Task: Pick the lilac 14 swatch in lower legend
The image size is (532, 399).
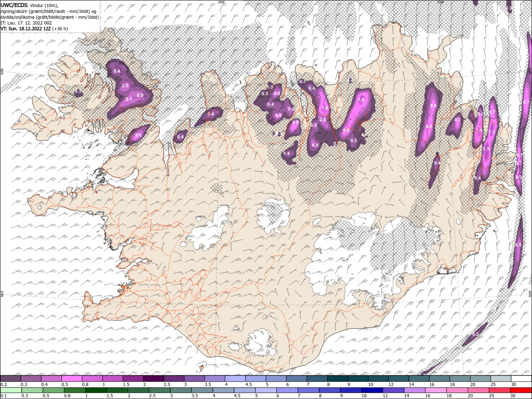Action: pyautogui.click(x=414, y=390)
